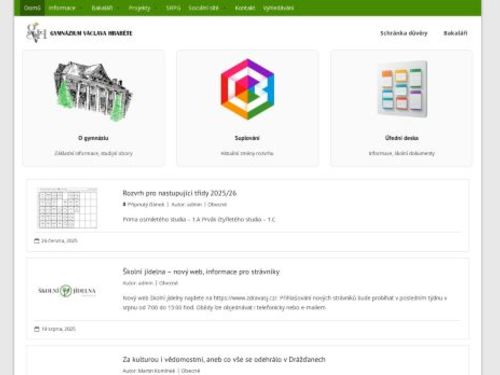Select SRPG in the navigation bar
Image resolution: width=500 pixels, height=375 pixels.
coord(173,8)
